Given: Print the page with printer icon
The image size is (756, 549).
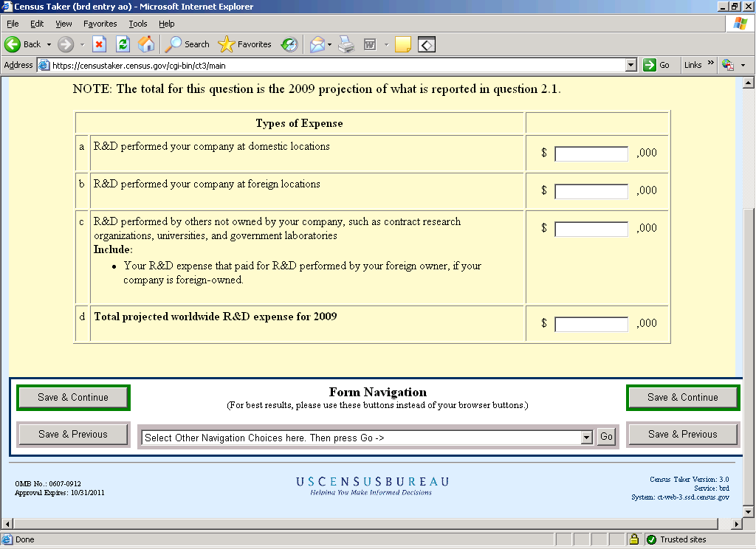Looking at the screenshot, I should [346, 44].
